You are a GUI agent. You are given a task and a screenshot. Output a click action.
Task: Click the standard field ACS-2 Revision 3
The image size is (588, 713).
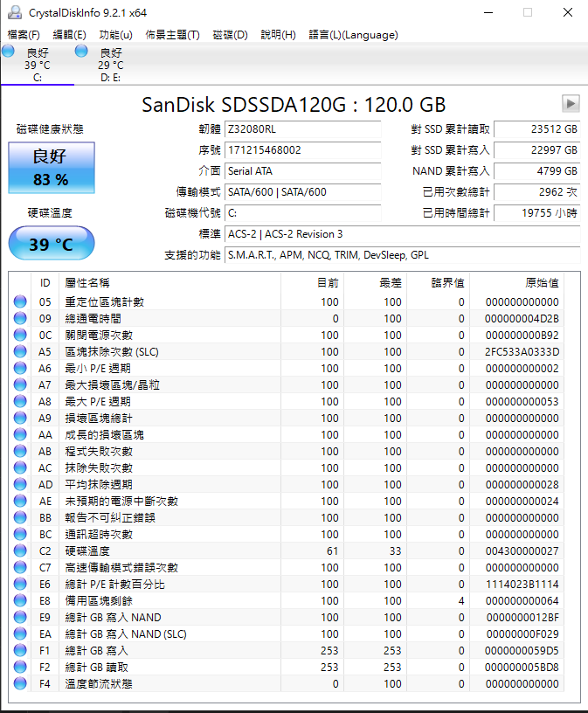coord(403,233)
